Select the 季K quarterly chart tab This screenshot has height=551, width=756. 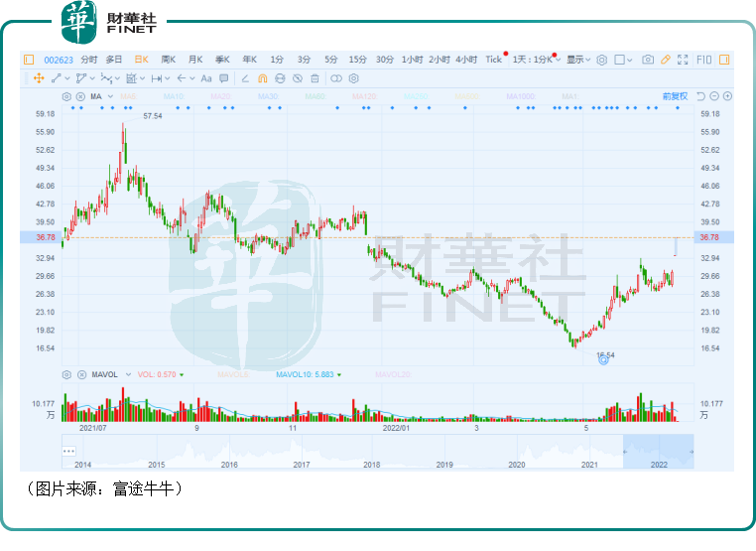point(222,60)
